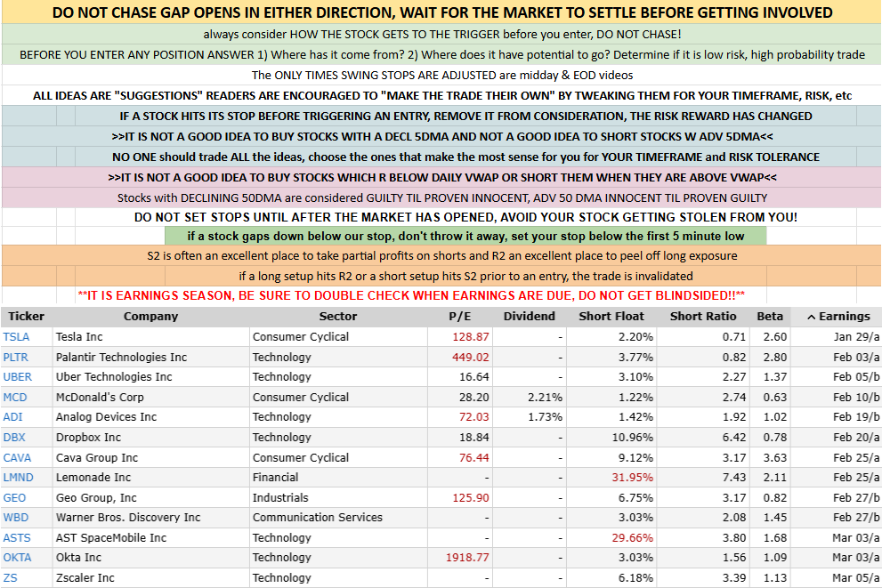Click the red earnings season warning text
882x588 pixels.
tap(411, 295)
